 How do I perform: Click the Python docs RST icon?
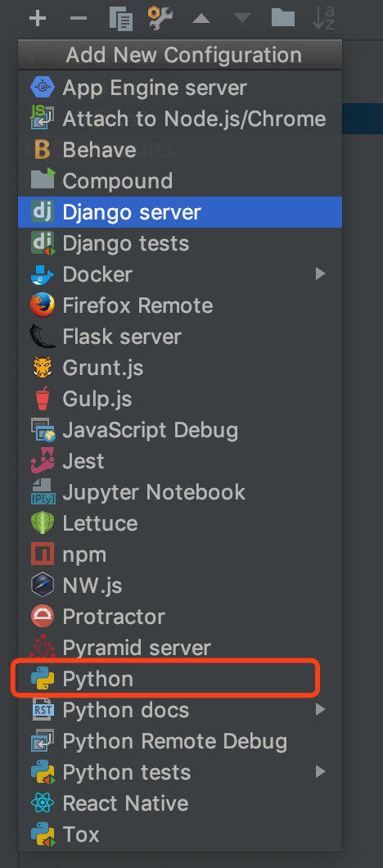(43, 710)
